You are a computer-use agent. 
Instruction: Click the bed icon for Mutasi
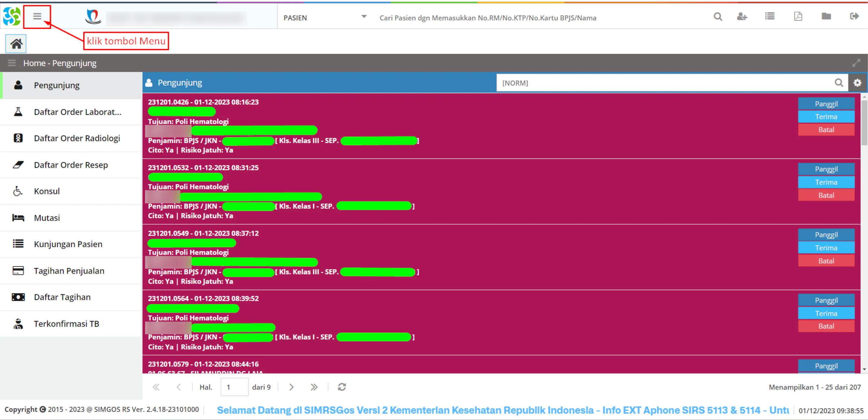[18, 218]
